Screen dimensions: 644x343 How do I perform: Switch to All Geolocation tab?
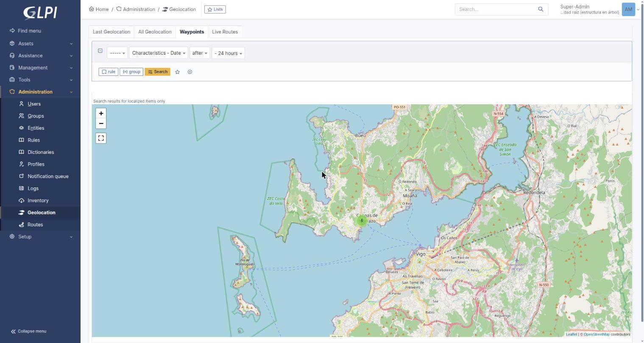coord(155,32)
